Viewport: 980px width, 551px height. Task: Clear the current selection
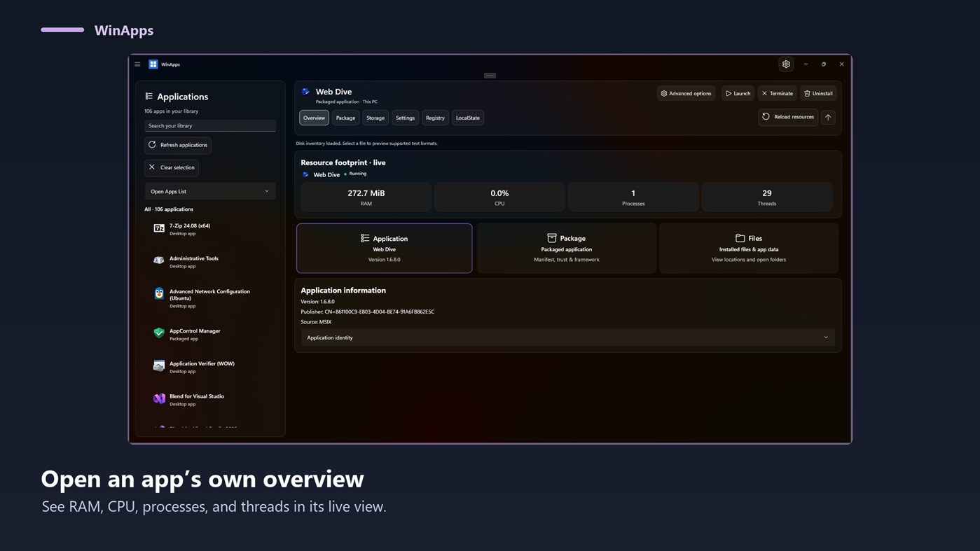point(172,168)
